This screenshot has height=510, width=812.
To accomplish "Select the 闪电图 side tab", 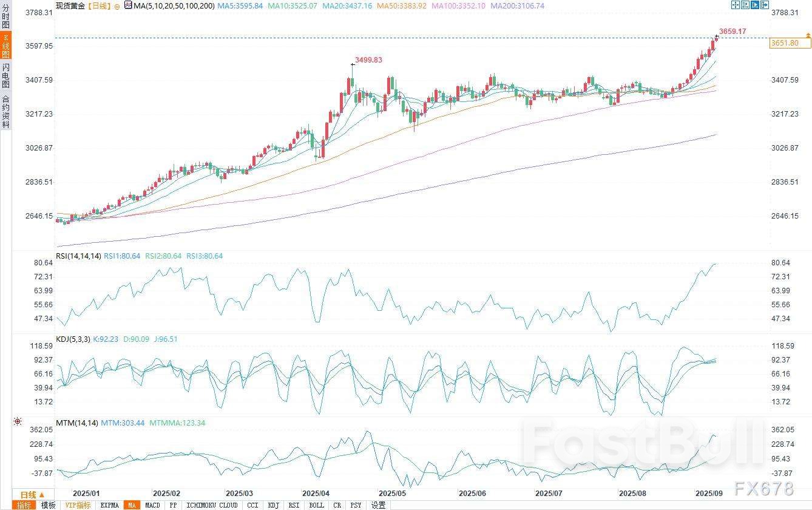I will [x=5, y=75].
